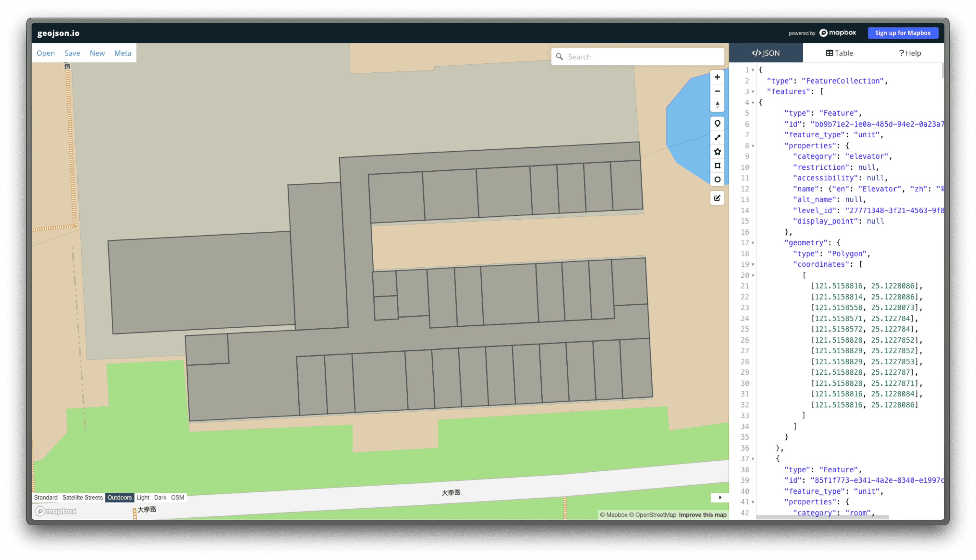Open the edit features tool
This screenshot has height=560, width=976.
(x=717, y=198)
